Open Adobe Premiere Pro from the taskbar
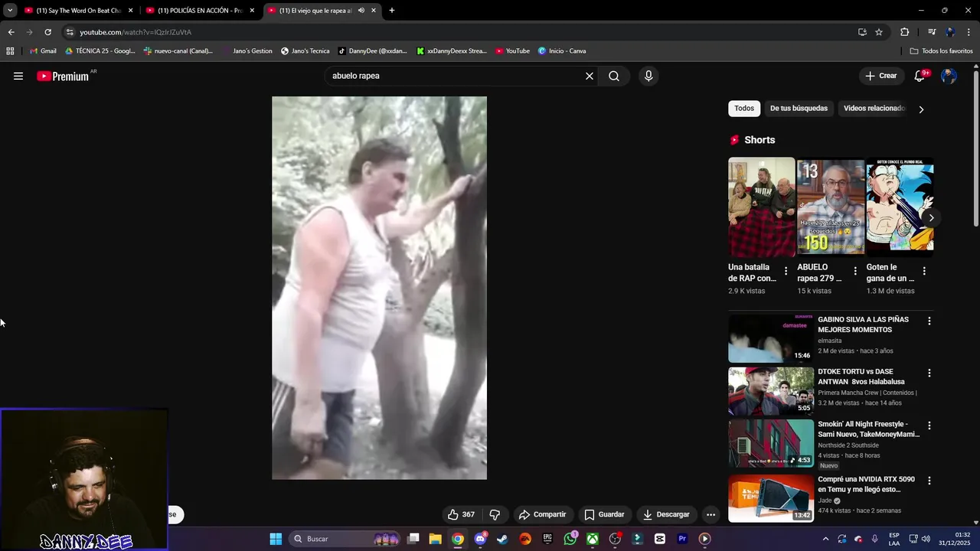The height and width of the screenshot is (551, 980). 682,539
